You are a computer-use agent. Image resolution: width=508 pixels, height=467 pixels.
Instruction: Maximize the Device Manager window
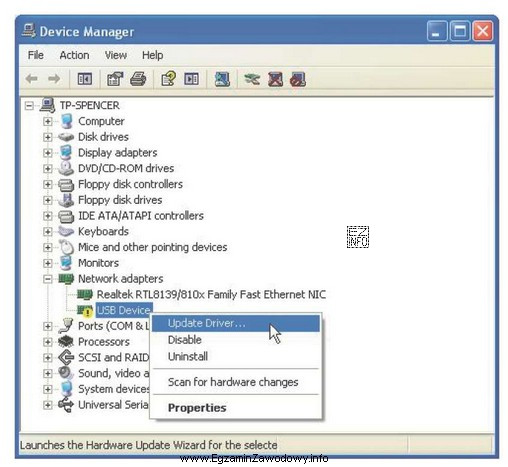(x=460, y=31)
